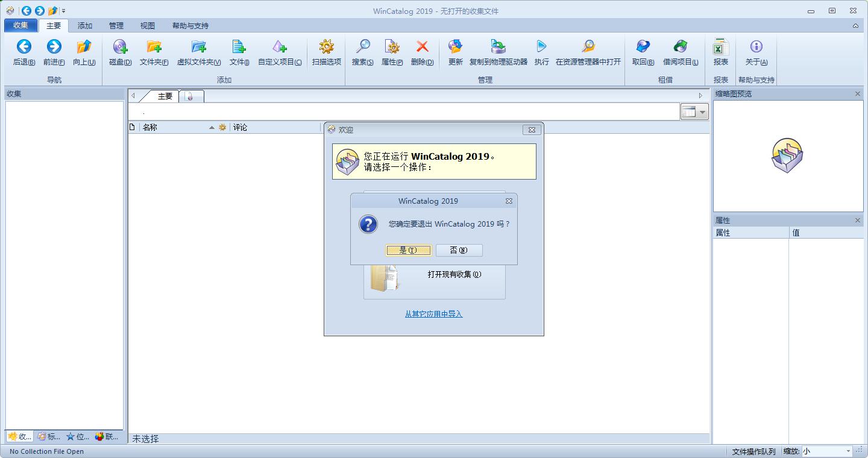Viewport: 868px width, 458px height.
Task: Open the zoom (缩放) combo box
Action: click(x=827, y=451)
